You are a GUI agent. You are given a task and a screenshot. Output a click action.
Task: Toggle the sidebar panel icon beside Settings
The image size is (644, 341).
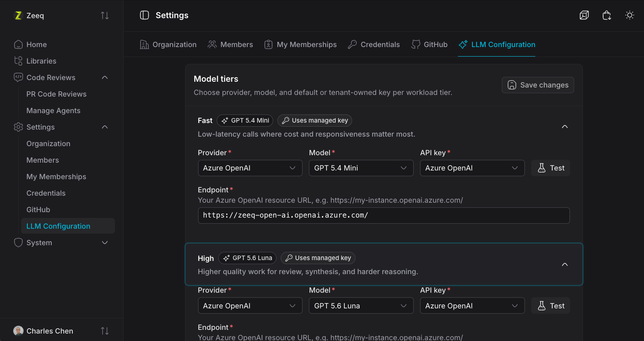point(144,15)
